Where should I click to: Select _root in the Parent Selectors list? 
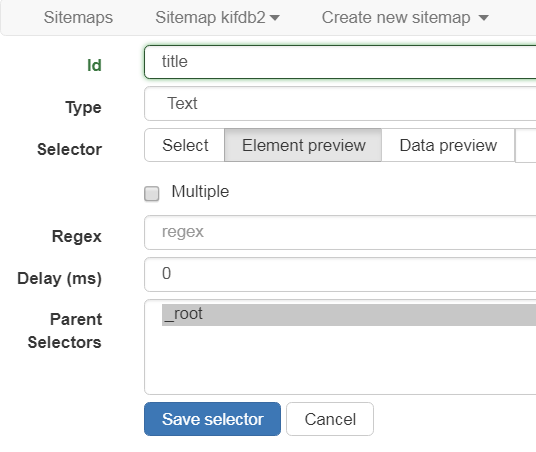tap(349, 315)
